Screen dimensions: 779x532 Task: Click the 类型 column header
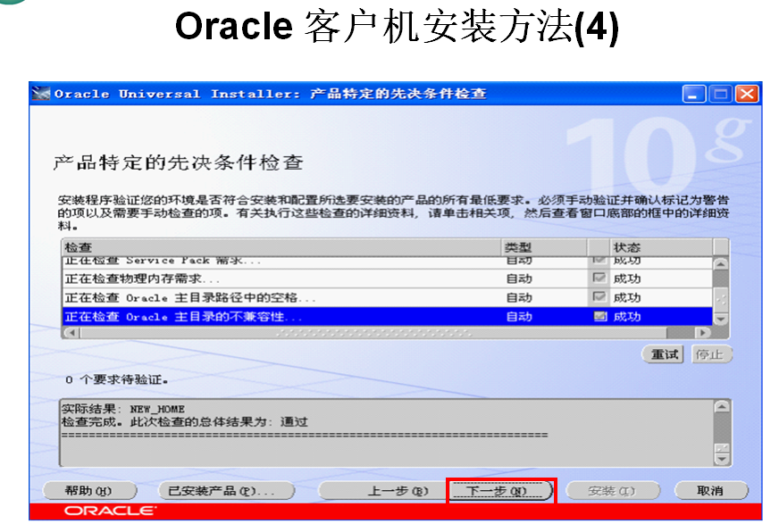click(x=544, y=247)
